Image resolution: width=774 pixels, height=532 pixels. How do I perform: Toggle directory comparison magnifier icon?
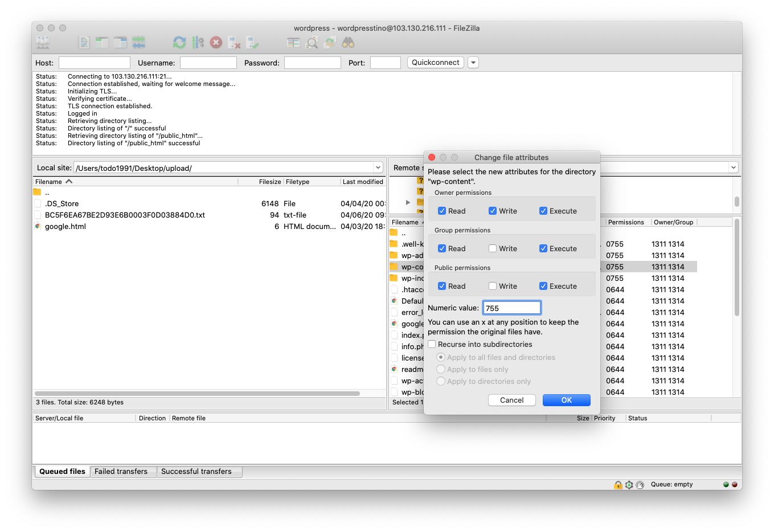312,42
